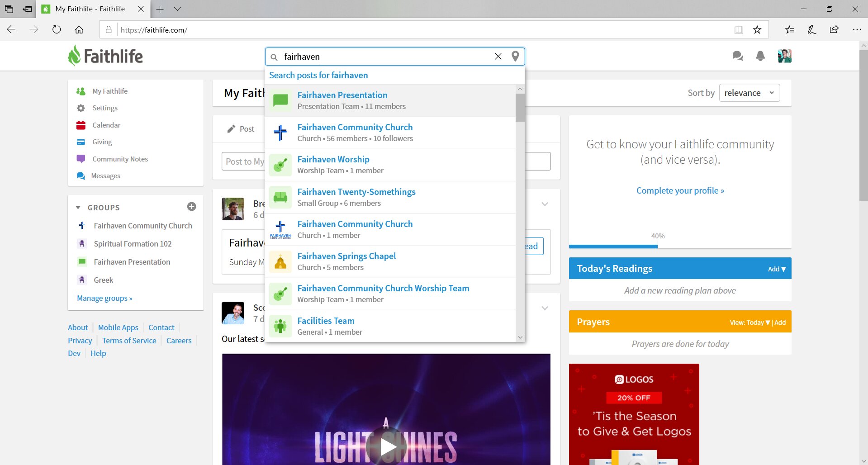Click guitar icon of Fairhaven Worship
Screen dimensions: 868x465
pyautogui.click(x=280, y=165)
